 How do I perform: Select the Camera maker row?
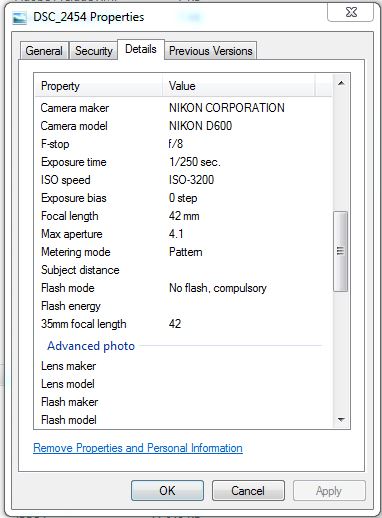tap(183, 108)
